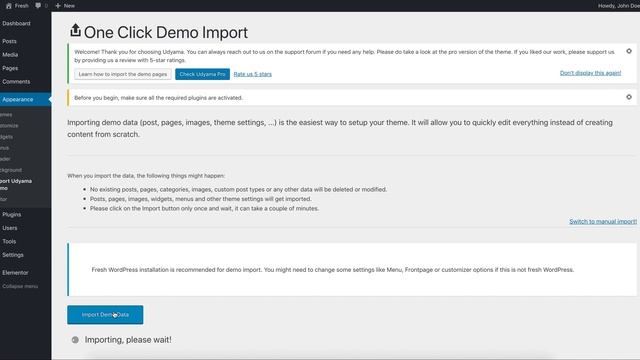
Task: Click text 'Before you begin, make sure' notice
Action: tap(158, 98)
